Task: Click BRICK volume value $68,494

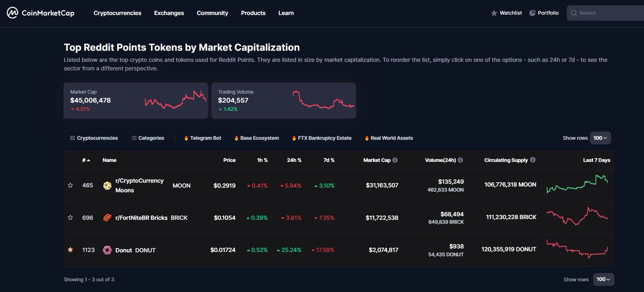Action: tap(451, 214)
